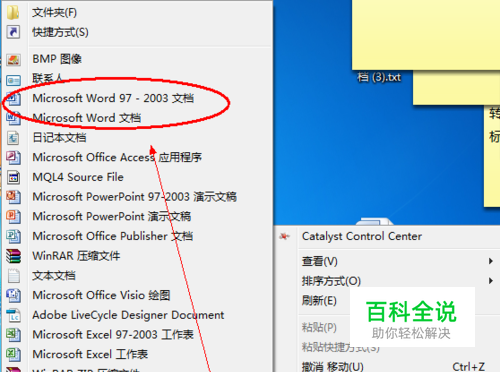The height and width of the screenshot is (372, 500).
Task: Click the blank page icon beside 文本文档
Action: (13, 275)
